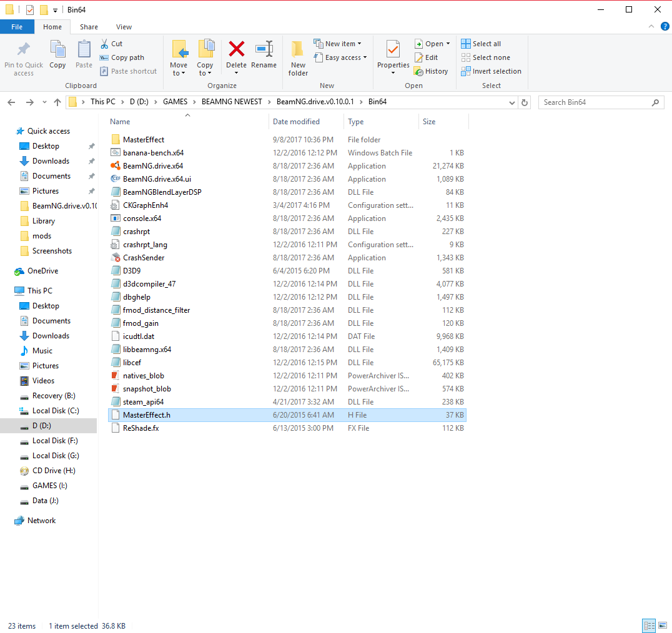This screenshot has width=672, height=633.
Task: Click Paste shortcut in ribbon
Action: (x=128, y=71)
